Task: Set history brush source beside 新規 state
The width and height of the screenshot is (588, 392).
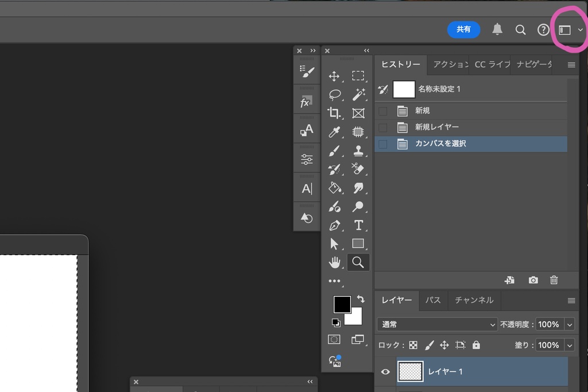Action: coord(382,110)
